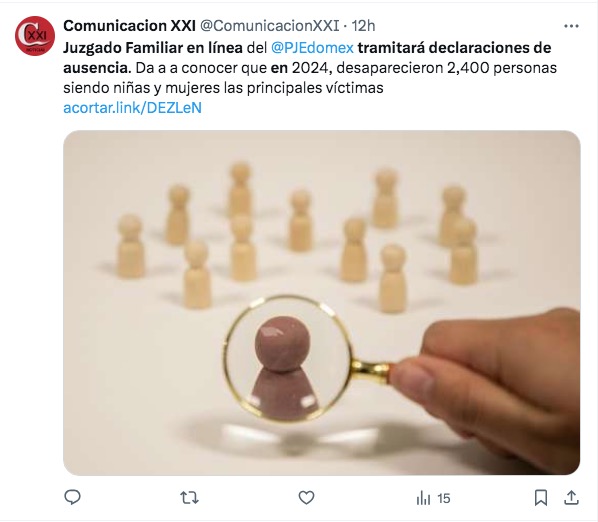Open the Comunicacion XXI display name profile
598x522 pixels.
pos(129,26)
